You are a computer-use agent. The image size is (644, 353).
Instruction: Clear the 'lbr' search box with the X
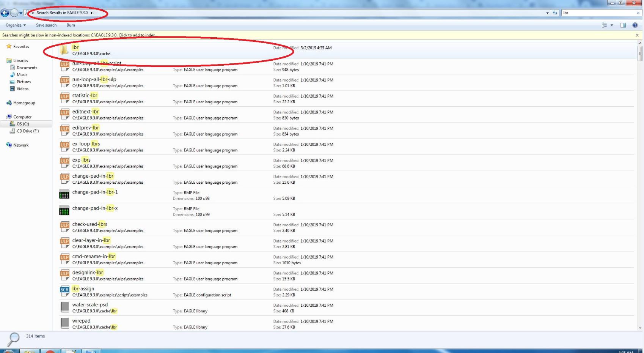pyautogui.click(x=638, y=13)
